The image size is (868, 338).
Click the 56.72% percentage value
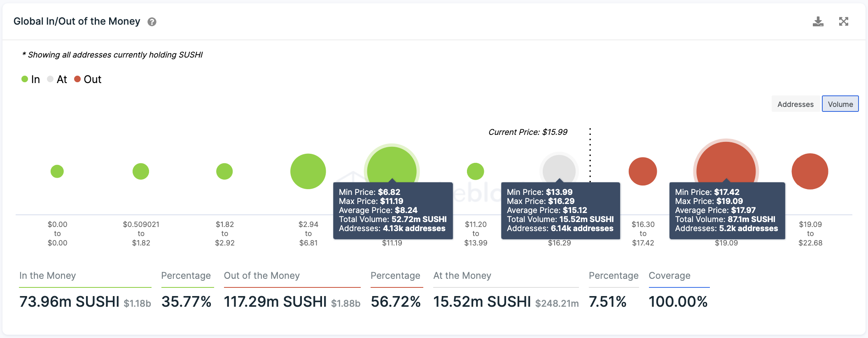click(x=396, y=302)
